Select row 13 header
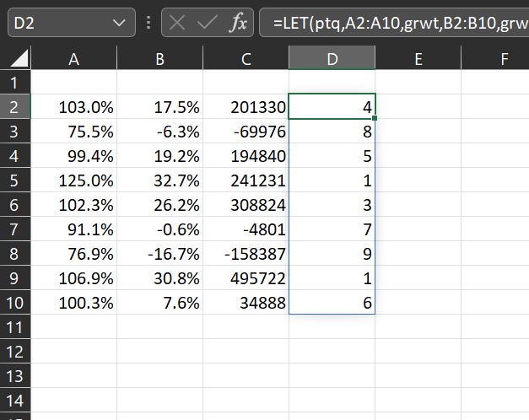The width and height of the screenshot is (529, 420). pos(15,375)
